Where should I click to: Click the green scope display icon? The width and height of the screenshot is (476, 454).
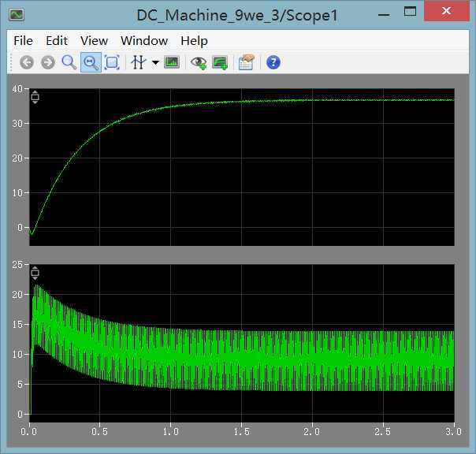172,62
